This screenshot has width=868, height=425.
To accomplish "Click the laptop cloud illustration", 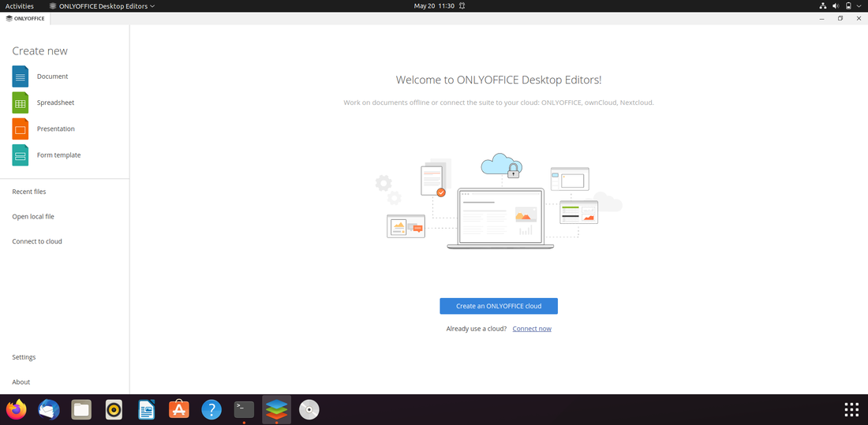I will 499,201.
